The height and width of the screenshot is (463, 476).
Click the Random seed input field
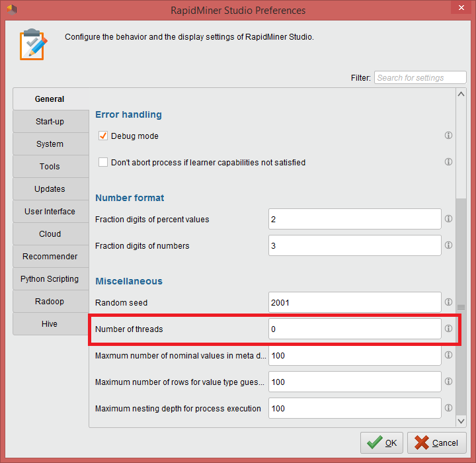(354, 302)
